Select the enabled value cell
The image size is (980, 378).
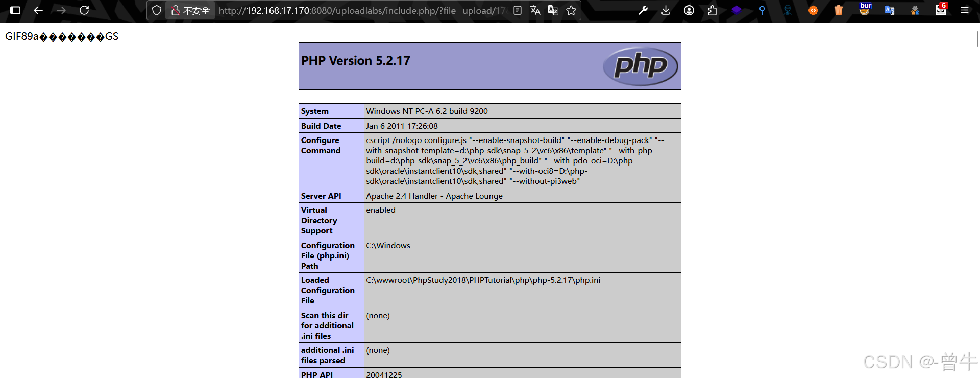522,220
